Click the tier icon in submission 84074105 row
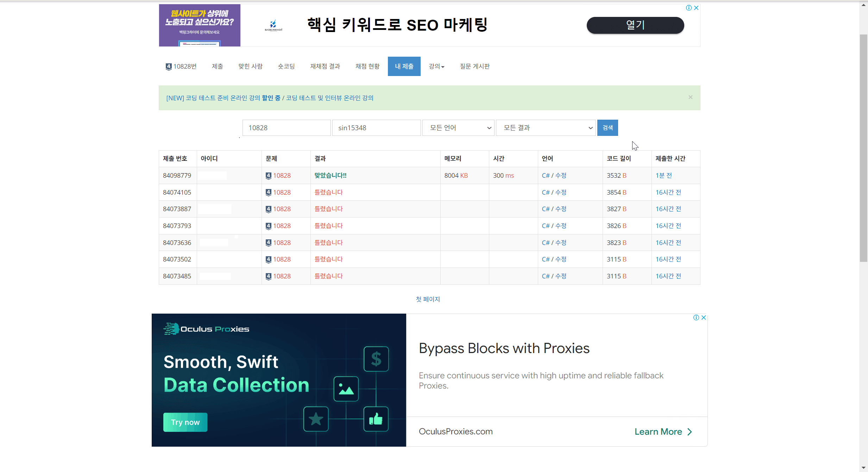Image resolution: width=868 pixels, height=472 pixels. [x=269, y=193]
